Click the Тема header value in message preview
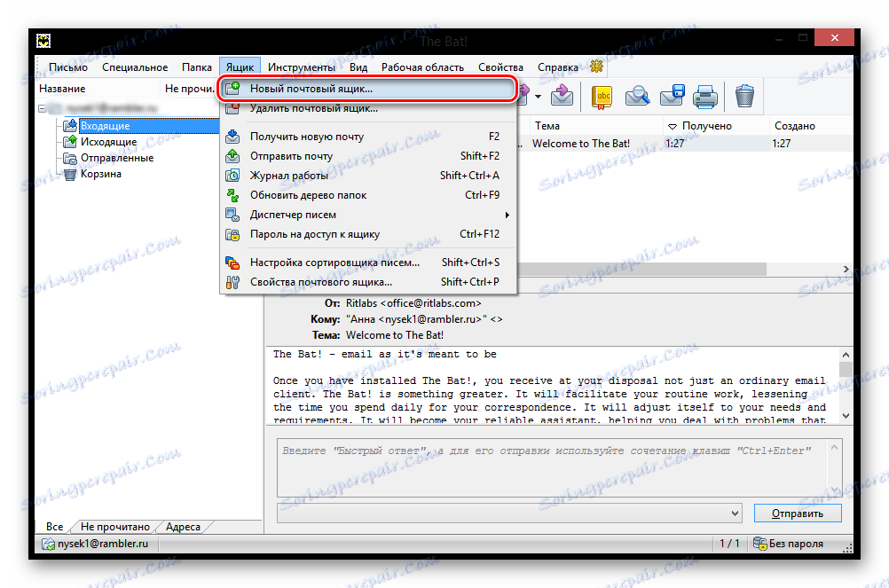This screenshot has width=889, height=588. pos(395,334)
